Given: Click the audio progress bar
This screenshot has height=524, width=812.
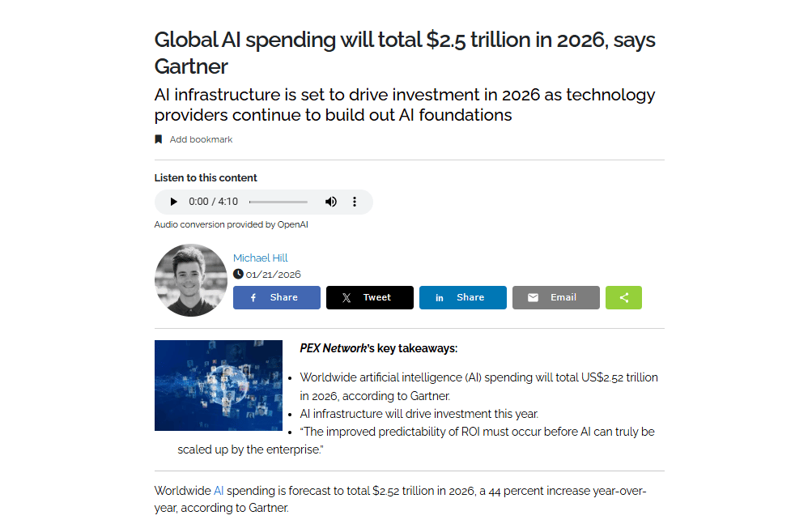Looking at the screenshot, I should 278,202.
